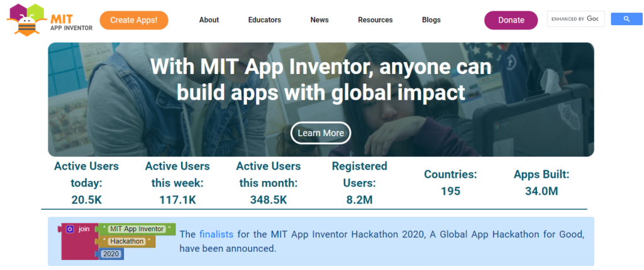
Task: Open the "finalists" hyperlink
Action: (x=216, y=234)
